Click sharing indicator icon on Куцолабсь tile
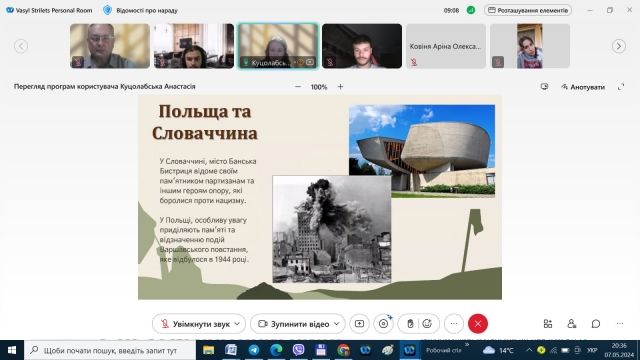The width and height of the screenshot is (640, 360). pyautogui.click(x=310, y=62)
